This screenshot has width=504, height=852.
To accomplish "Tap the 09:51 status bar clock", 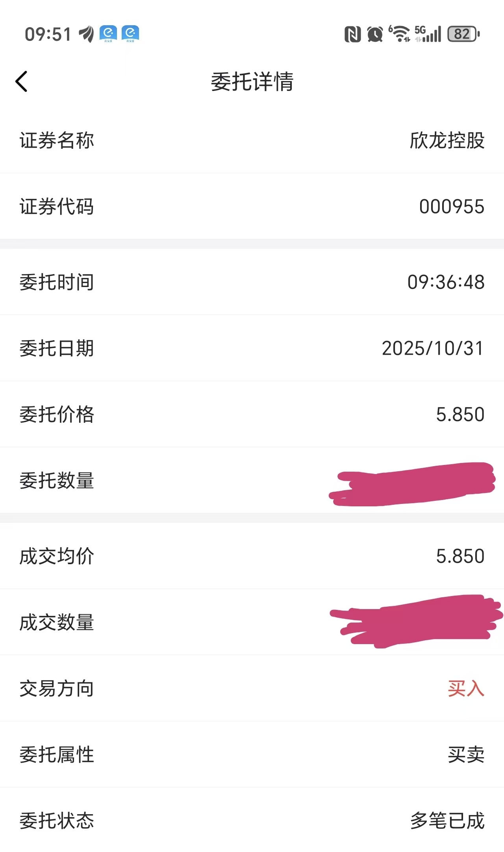I will 48,34.
